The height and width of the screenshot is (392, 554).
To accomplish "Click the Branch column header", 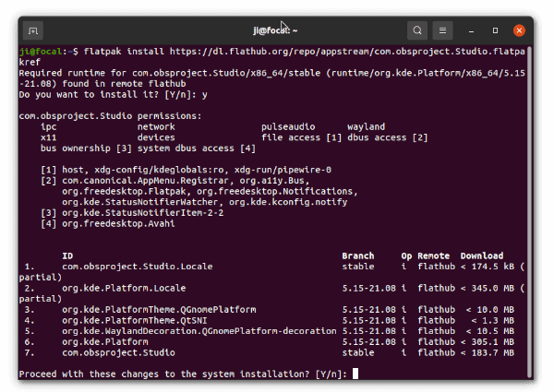I will point(358,255).
